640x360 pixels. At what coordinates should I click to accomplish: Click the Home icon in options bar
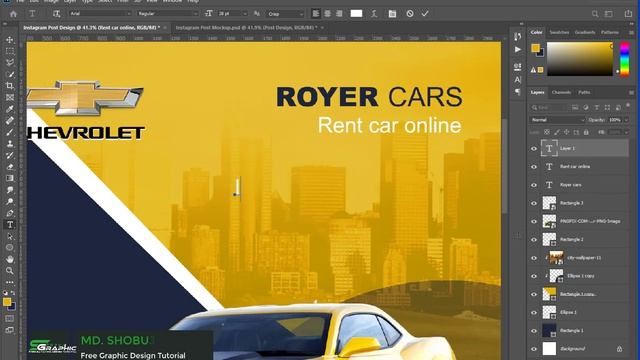[x=13, y=14]
